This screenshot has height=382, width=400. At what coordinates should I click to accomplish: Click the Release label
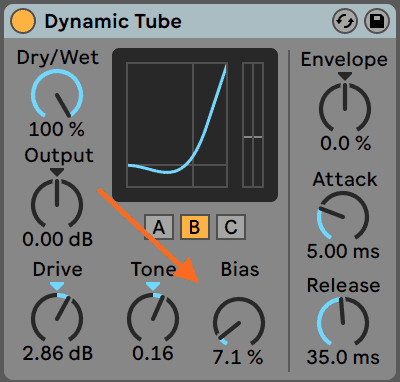pyautogui.click(x=343, y=286)
